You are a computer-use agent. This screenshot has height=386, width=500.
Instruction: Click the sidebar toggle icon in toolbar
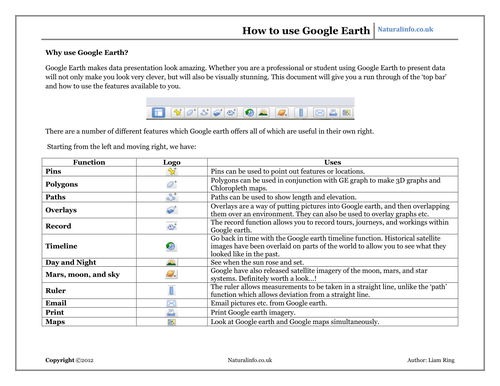coord(158,113)
